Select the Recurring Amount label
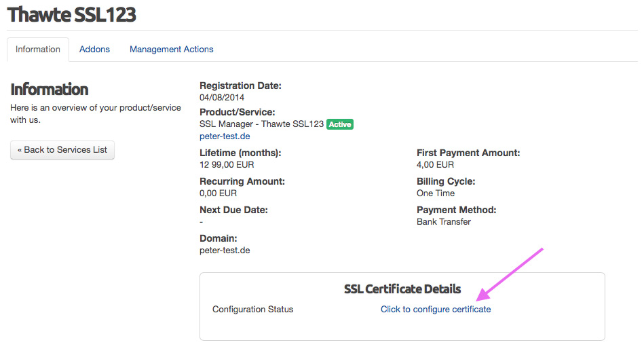This screenshot has width=644, height=351. click(x=242, y=182)
